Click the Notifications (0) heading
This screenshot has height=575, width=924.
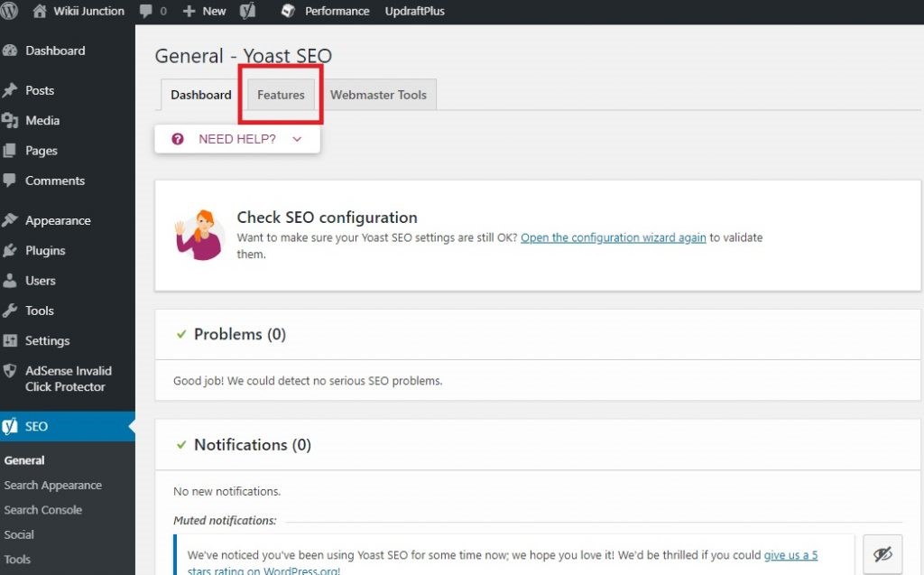tap(253, 445)
